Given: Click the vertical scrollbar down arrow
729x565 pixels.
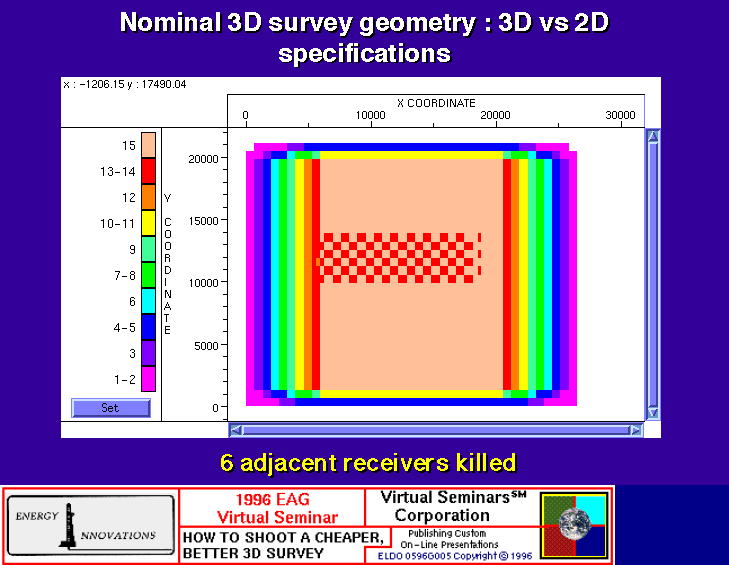Looking at the screenshot, I should point(653,412).
